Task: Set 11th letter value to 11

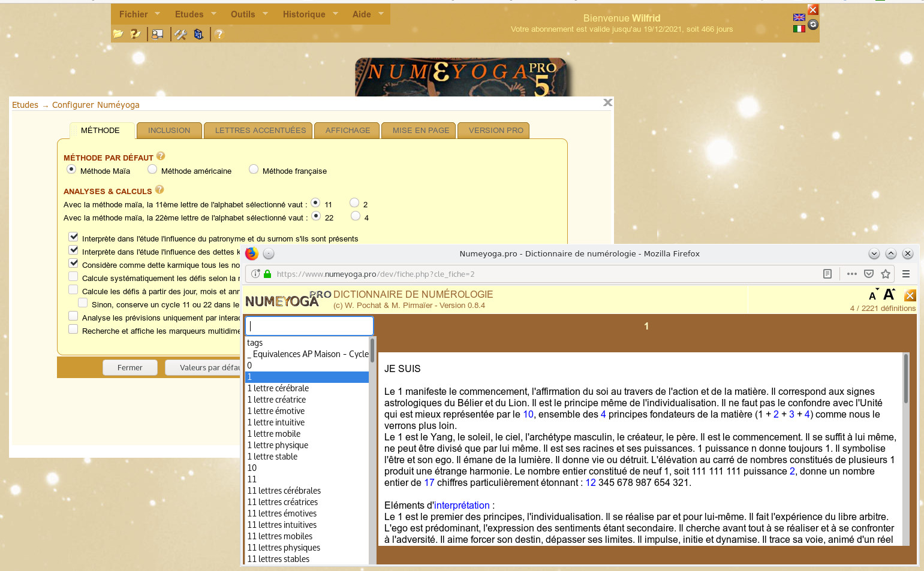Action: tap(315, 203)
